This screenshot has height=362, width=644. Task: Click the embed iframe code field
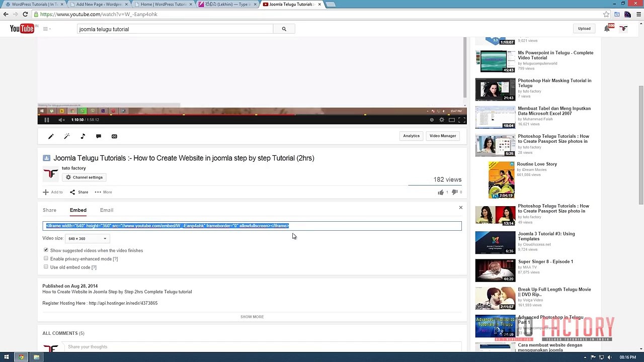(x=252, y=226)
